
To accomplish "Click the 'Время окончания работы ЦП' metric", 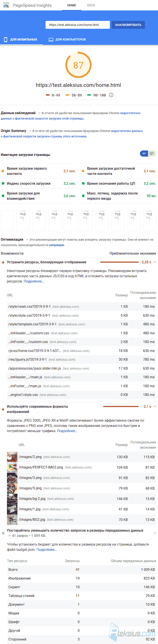I will pyautogui.click(x=119, y=184).
